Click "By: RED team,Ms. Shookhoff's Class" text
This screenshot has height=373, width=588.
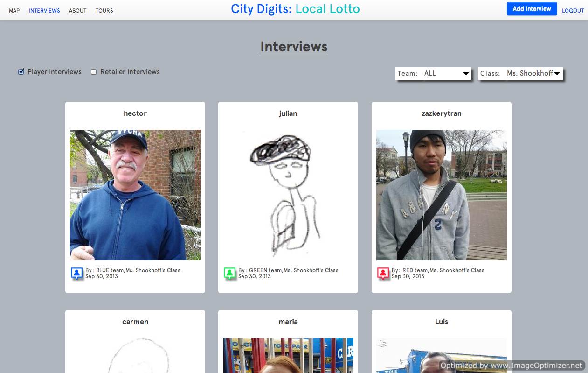(x=438, y=270)
